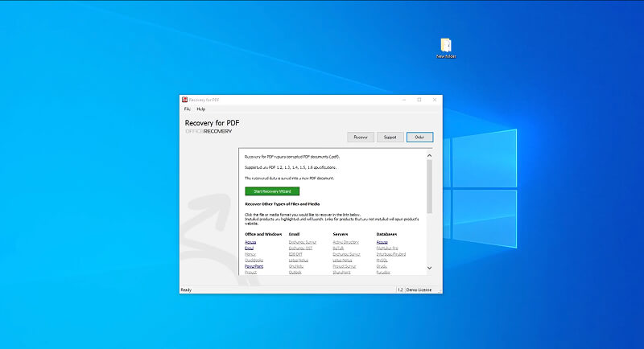Click the scroll down arrow in content pane
Screen dimensions: 644x349
tap(429, 267)
